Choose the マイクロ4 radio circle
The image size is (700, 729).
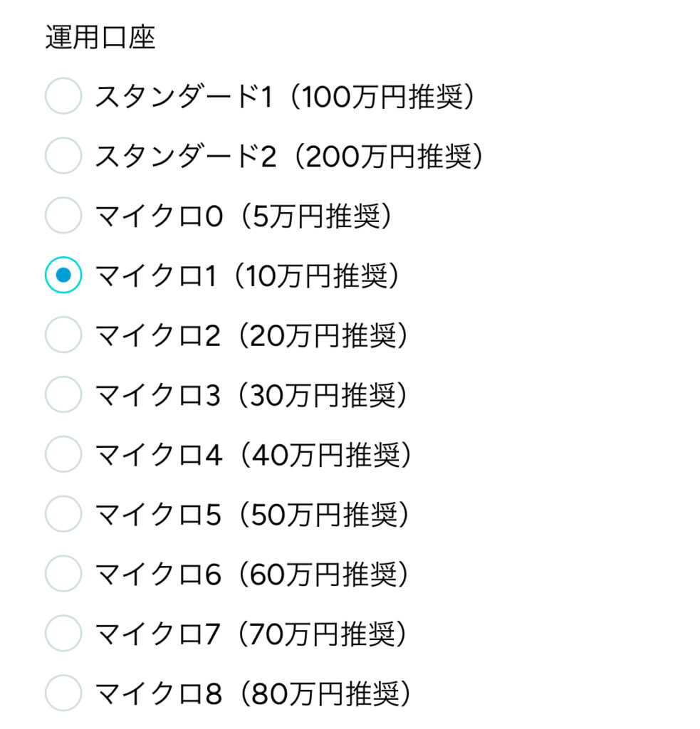click(63, 454)
